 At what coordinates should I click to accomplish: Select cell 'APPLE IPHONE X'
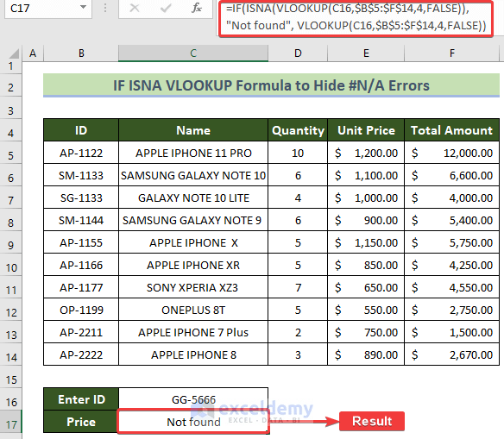coord(193,242)
